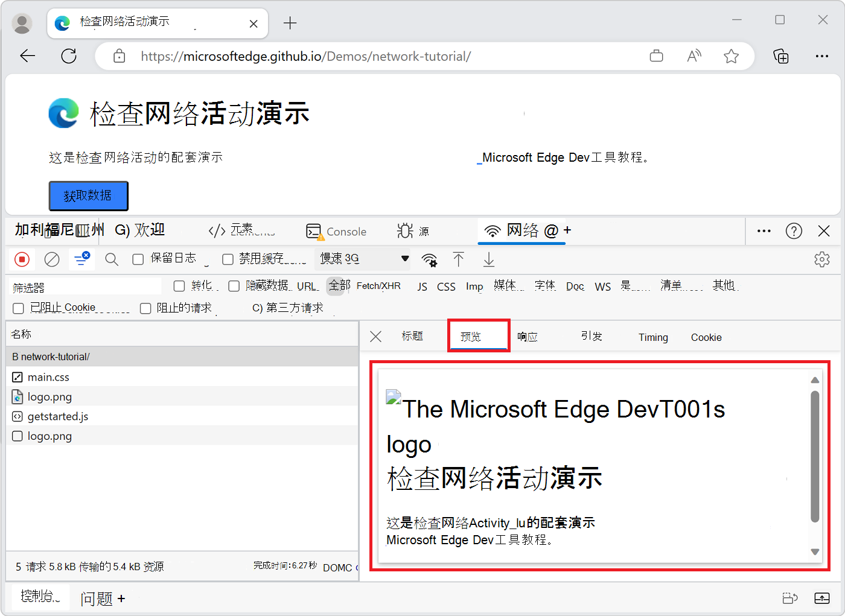Open the network search magnifier
845x616 pixels.
(x=111, y=259)
